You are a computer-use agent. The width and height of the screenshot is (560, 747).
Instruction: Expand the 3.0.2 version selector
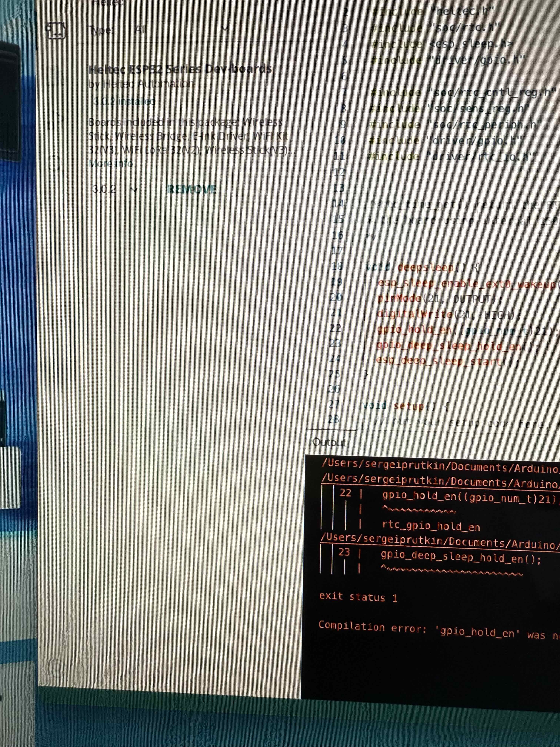pos(115,189)
